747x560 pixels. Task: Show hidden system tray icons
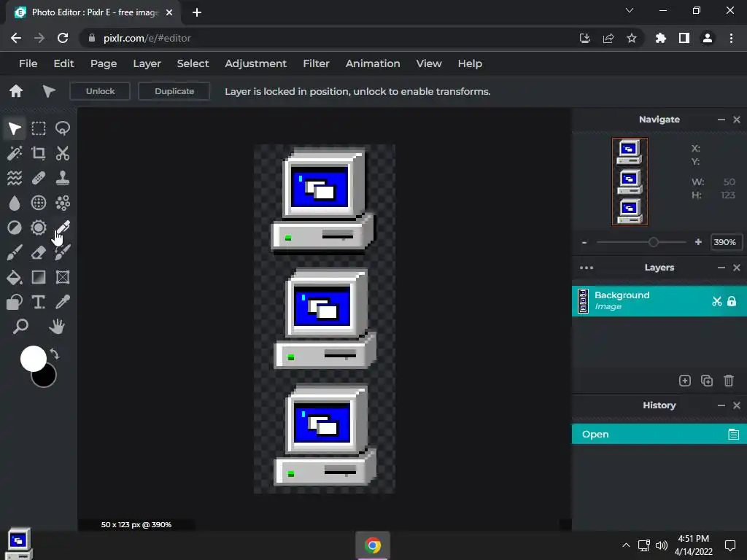[627, 545]
